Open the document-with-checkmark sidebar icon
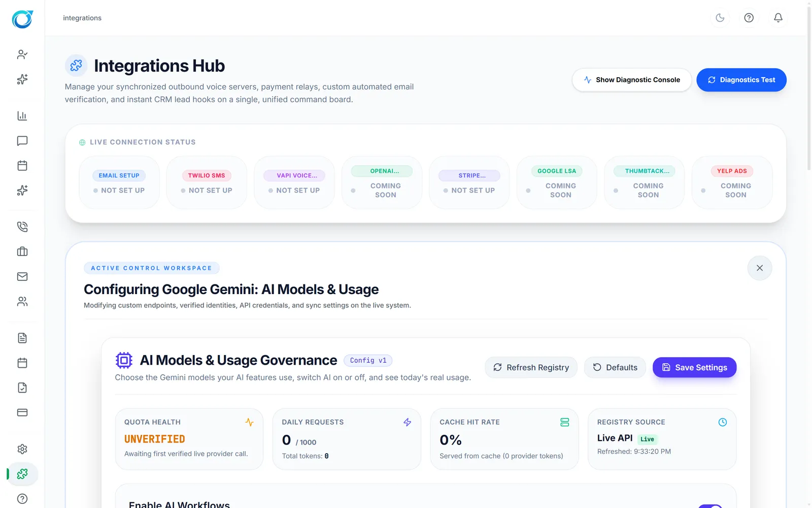 pos(22,388)
